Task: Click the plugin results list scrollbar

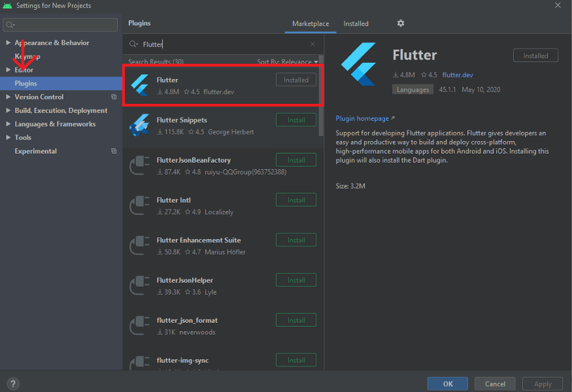Action: (x=322, y=95)
